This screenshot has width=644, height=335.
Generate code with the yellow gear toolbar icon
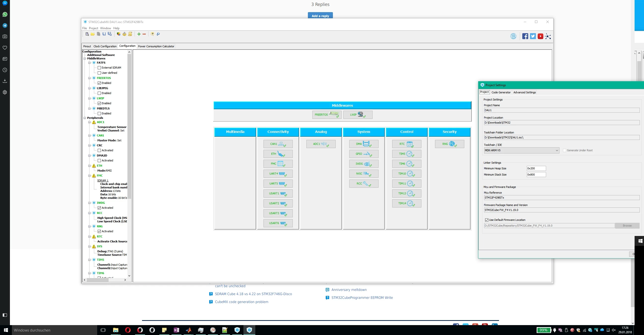(x=124, y=34)
